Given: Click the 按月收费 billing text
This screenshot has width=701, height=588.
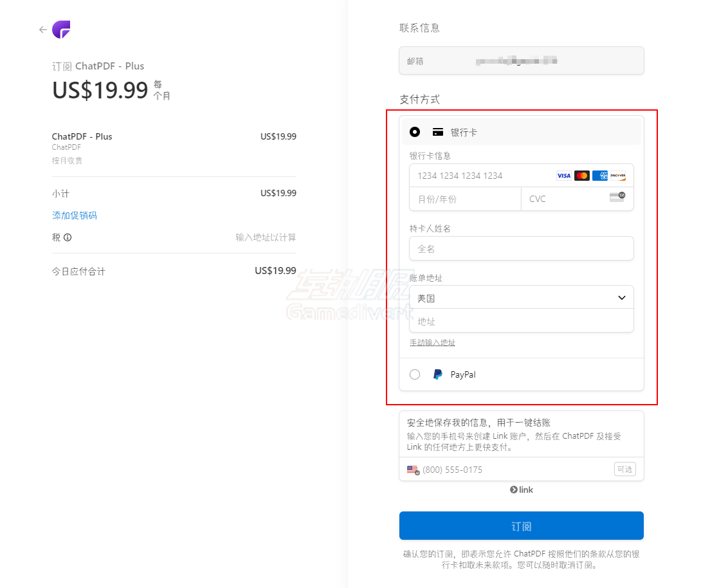Looking at the screenshot, I should [67, 161].
